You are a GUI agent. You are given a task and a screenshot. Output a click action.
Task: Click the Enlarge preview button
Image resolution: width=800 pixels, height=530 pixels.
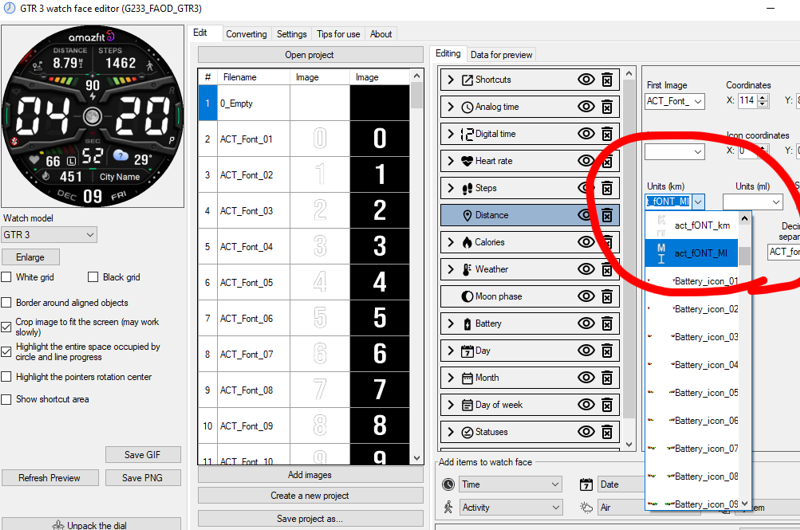coord(31,257)
